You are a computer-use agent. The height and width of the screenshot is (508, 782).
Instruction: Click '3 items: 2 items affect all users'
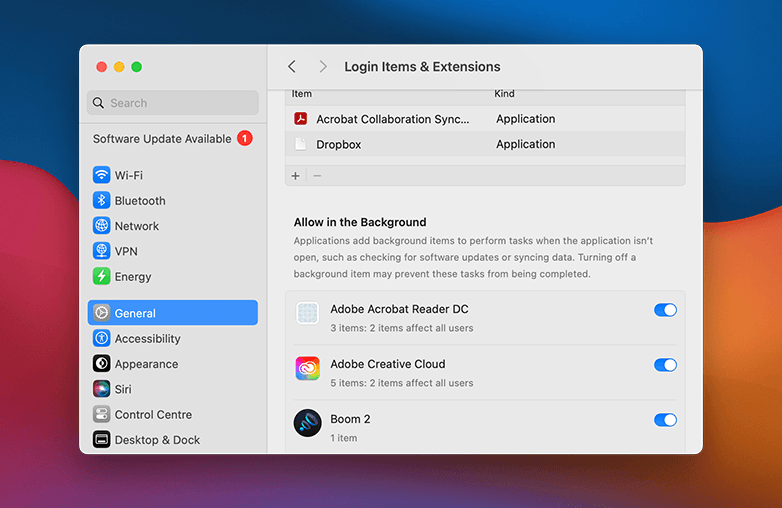401,328
